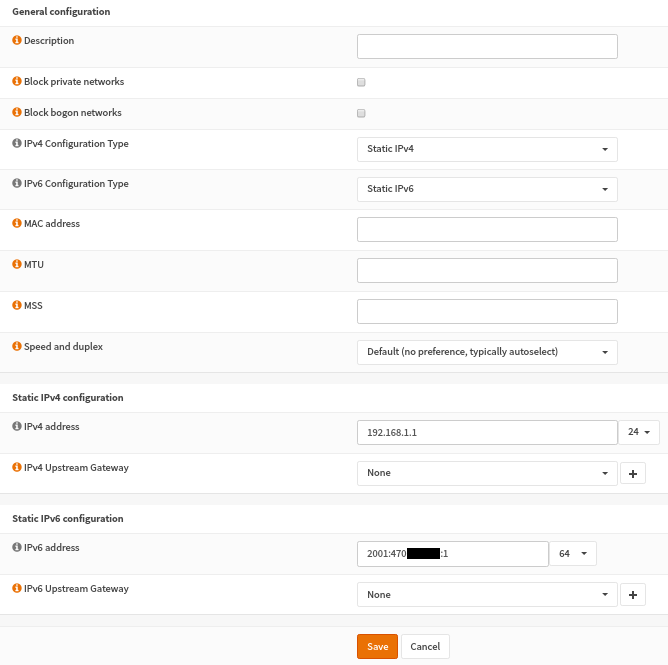Enable Block private networks checkbox
The width and height of the screenshot is (668, 665).
(x=361, y=82)
